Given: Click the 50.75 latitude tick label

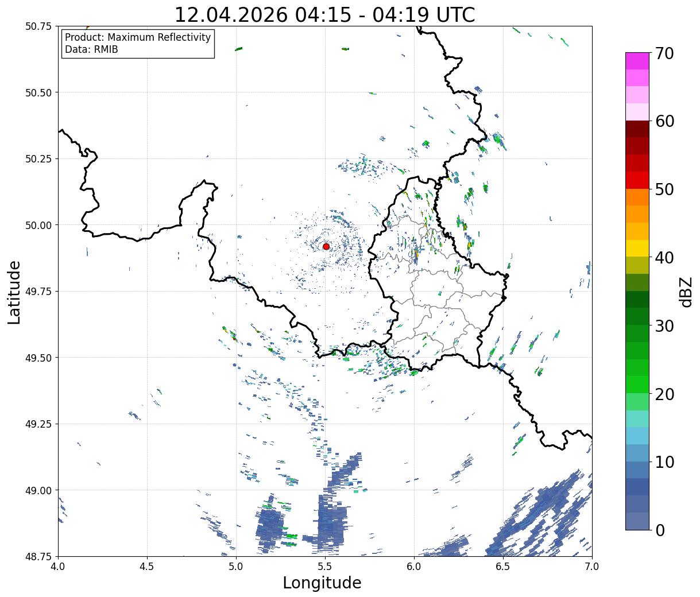Looking at the screenshot, I should (x=38, y=26).
